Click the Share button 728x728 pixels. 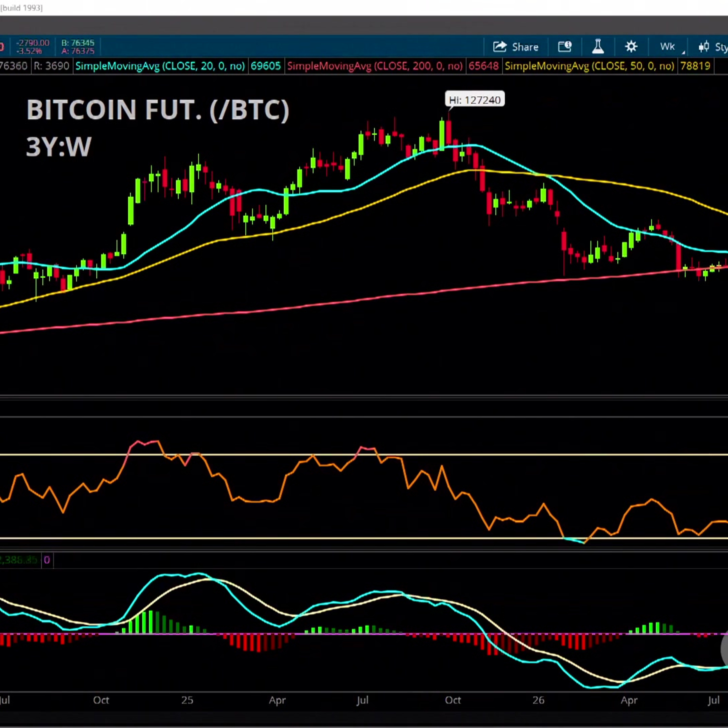tap(516, 47)
